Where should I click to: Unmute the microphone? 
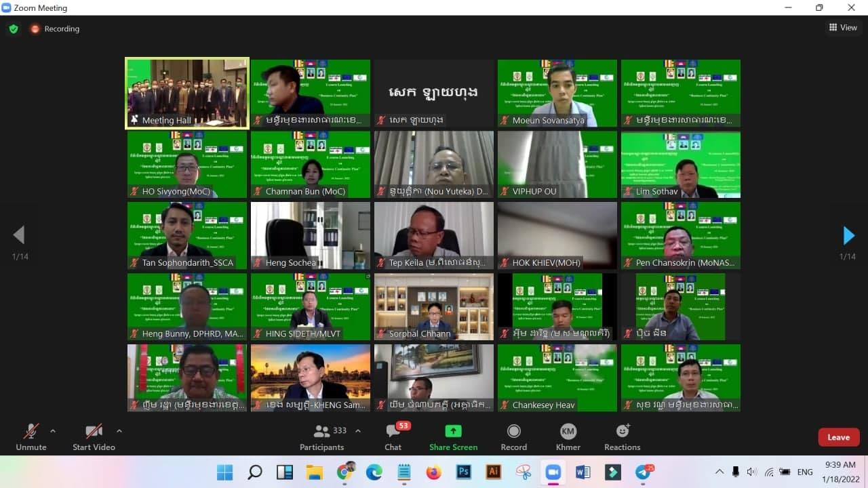click(x=31, y=437)
